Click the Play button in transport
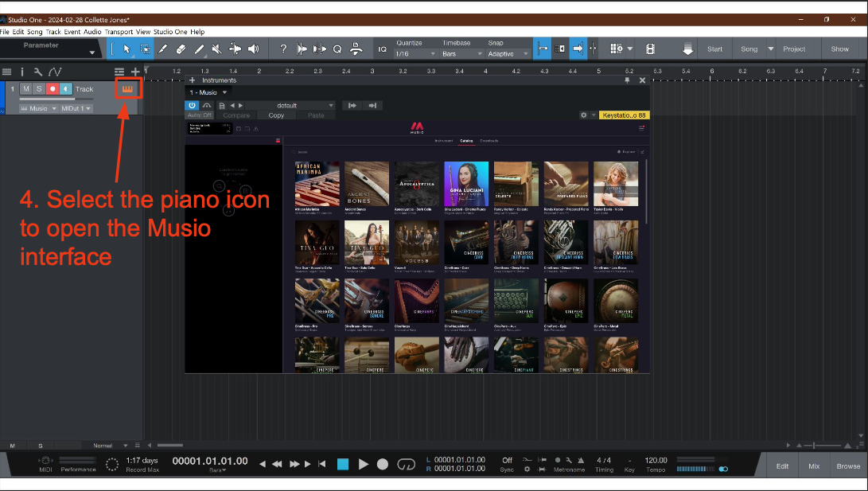 363,465
